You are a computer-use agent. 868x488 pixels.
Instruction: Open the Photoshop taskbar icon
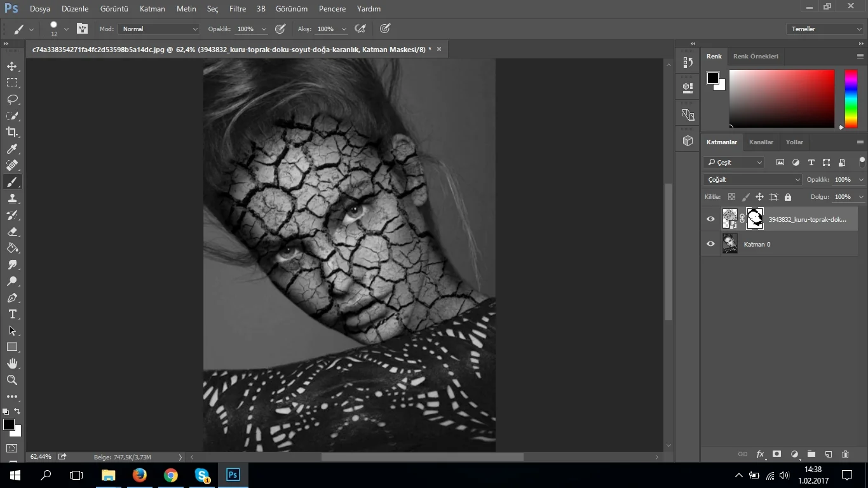(233, 475)
